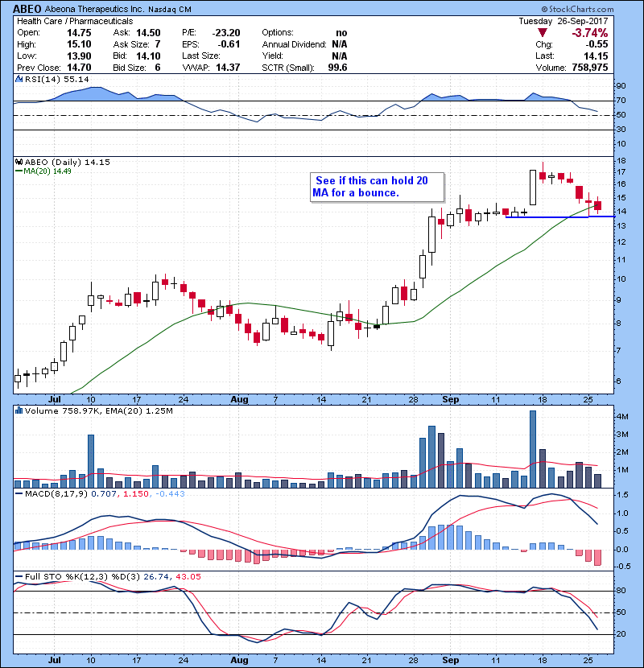The height and width of the screenshot is (668, 644).
Task: Click the company name Abeona Therapeutics Inc.
Action: pos(94,9)
